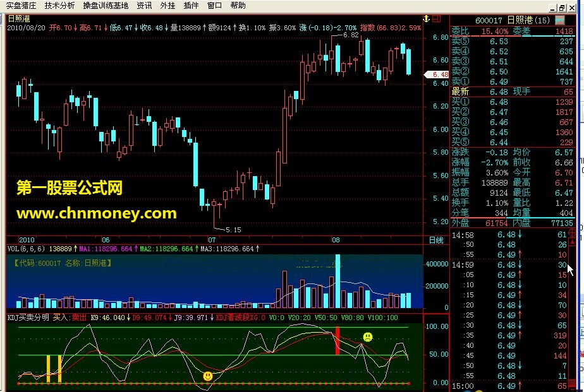This screenshot has height=392, width=584.
Task: Click the 14:58 tick row with volume 61
Action: click(509, 235)
